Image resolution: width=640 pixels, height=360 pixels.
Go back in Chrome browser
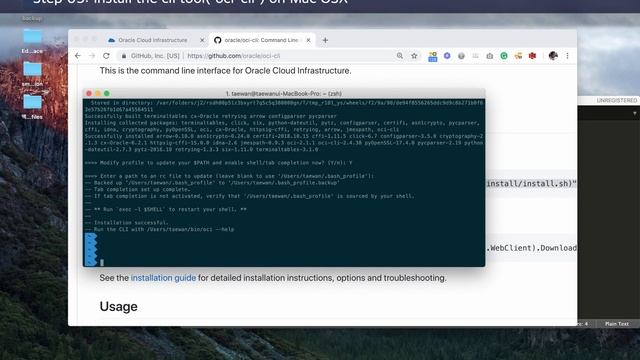[78, 56]
